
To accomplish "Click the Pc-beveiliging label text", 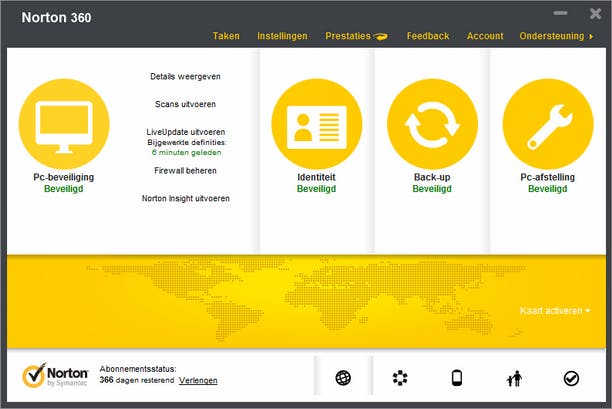I will tap(64, 177).
